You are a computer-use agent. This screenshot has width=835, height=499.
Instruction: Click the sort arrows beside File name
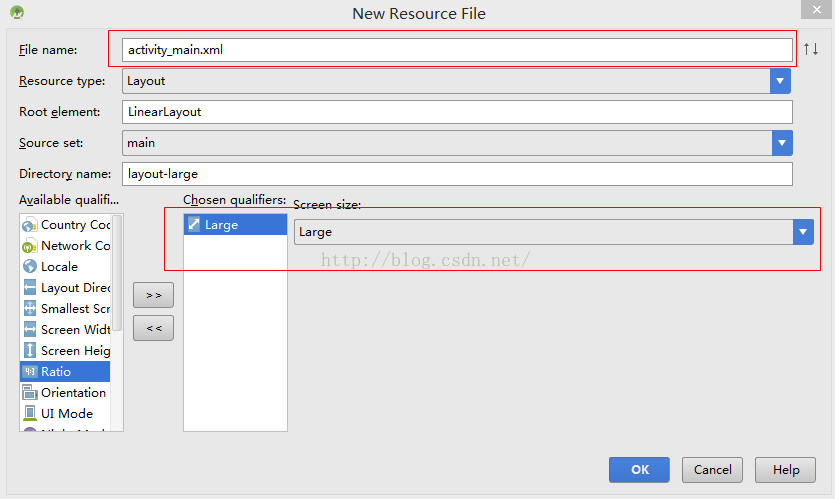811,49
